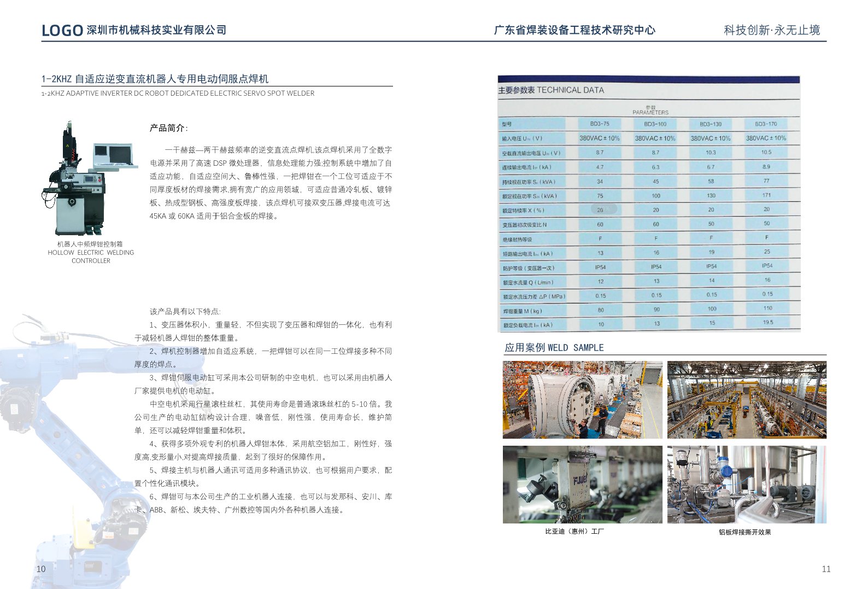Click the 变压器初次级变比 N row label
The width and height of the screenshot is (868, 589).
[525, 225]
